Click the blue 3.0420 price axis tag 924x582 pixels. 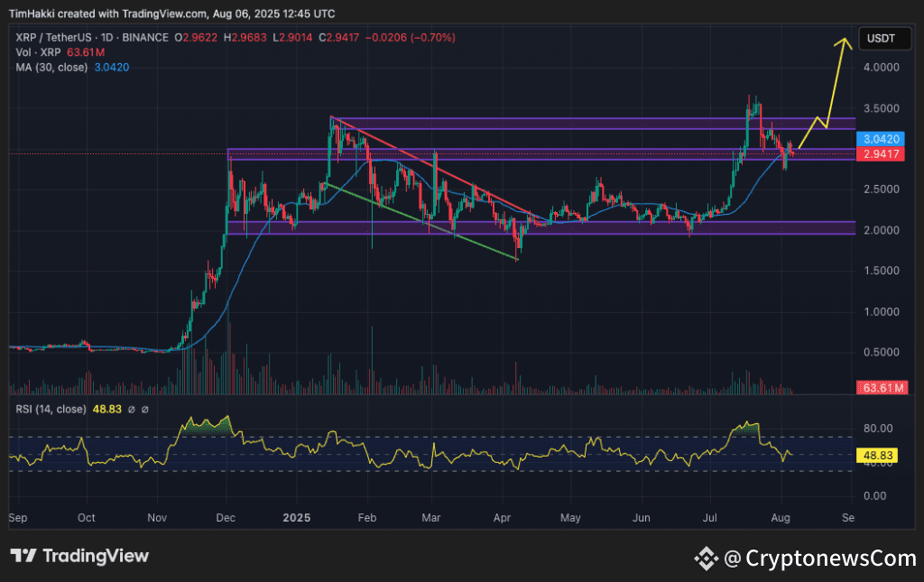(881, 139)
